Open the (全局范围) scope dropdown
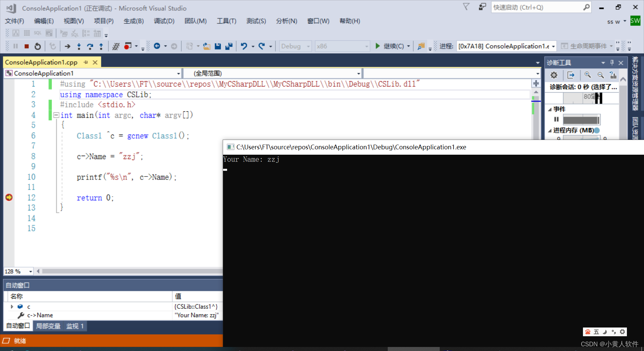 pos(273,73)
